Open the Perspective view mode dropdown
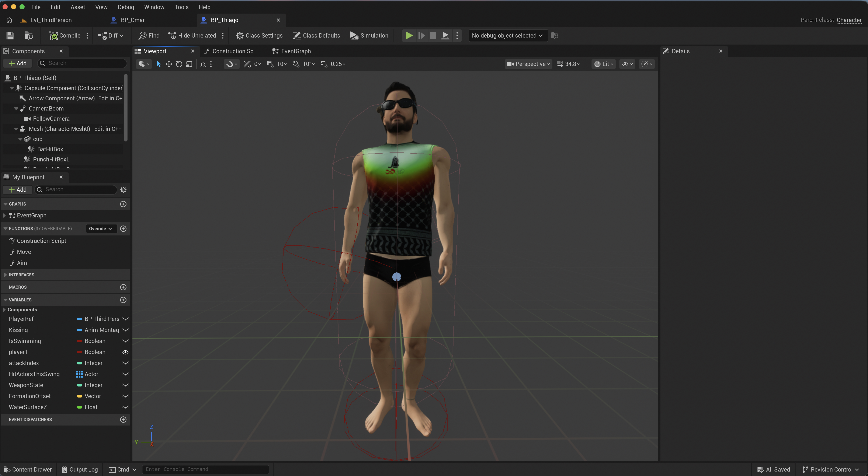This screenshot has width=868, height=476. (528, 64)
